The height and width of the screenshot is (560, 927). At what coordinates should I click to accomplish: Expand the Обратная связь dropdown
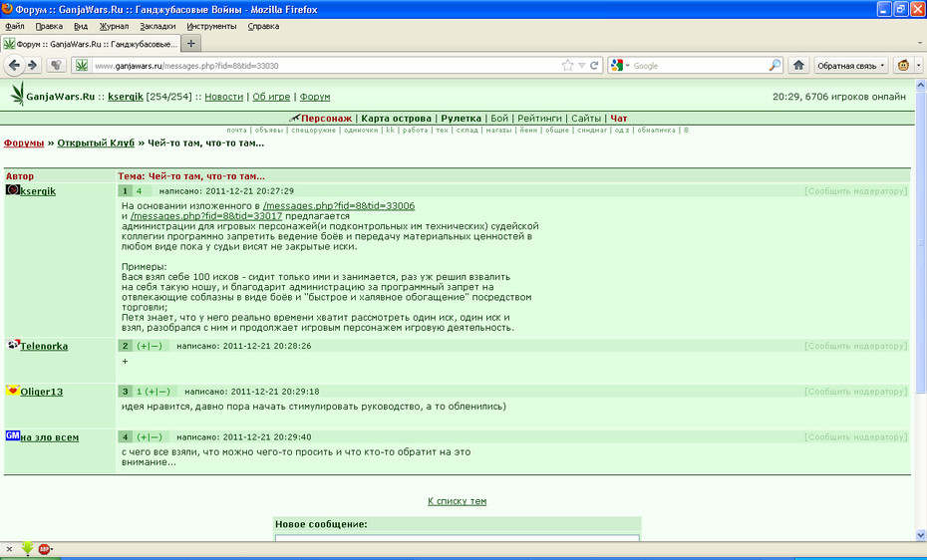tap(883, 66)
